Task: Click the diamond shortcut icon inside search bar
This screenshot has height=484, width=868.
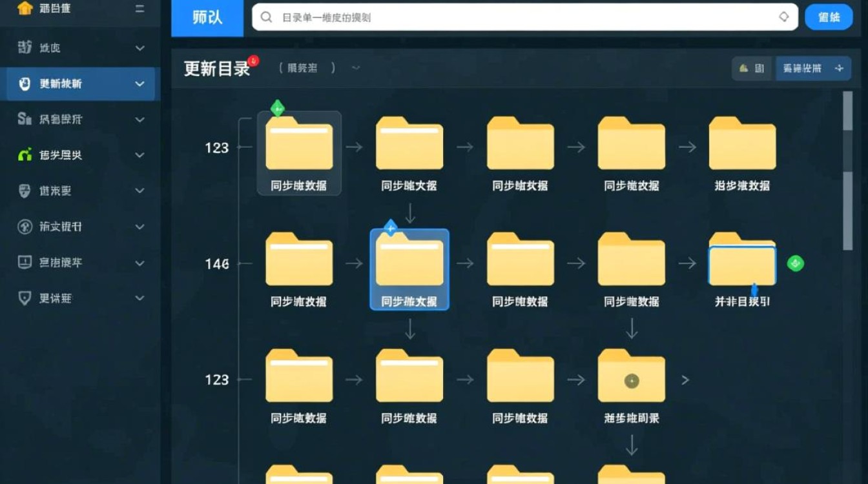Action: [784, 17]
